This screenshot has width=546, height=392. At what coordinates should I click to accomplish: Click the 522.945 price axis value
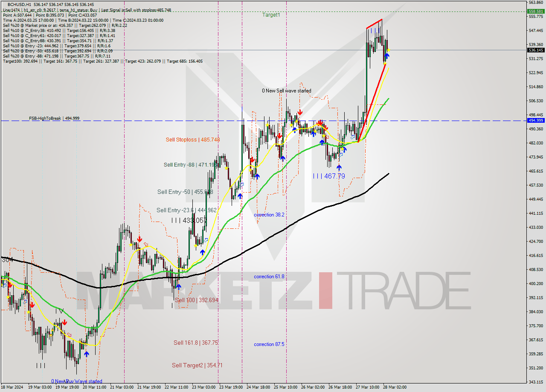point(536,72)
